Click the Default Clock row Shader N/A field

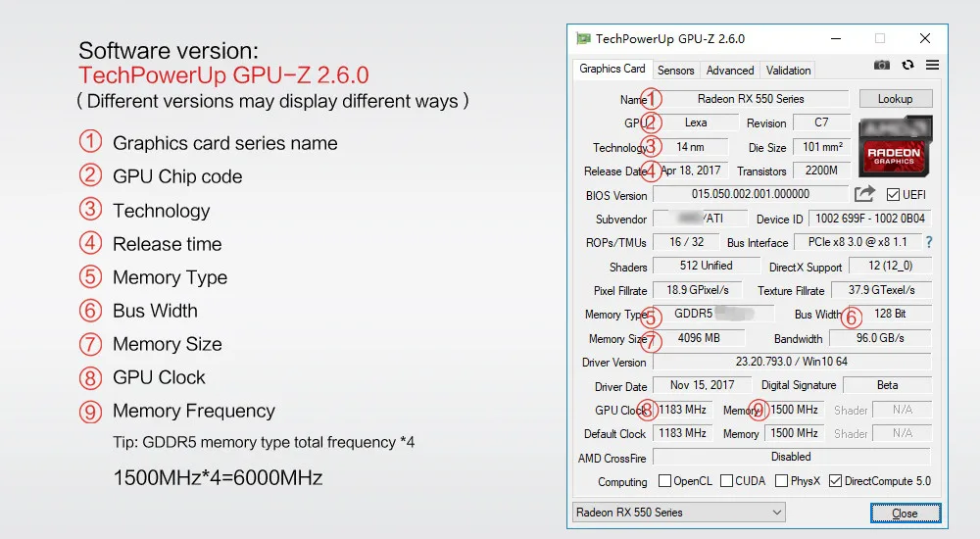pyautogui.click(x=902, y=433)
